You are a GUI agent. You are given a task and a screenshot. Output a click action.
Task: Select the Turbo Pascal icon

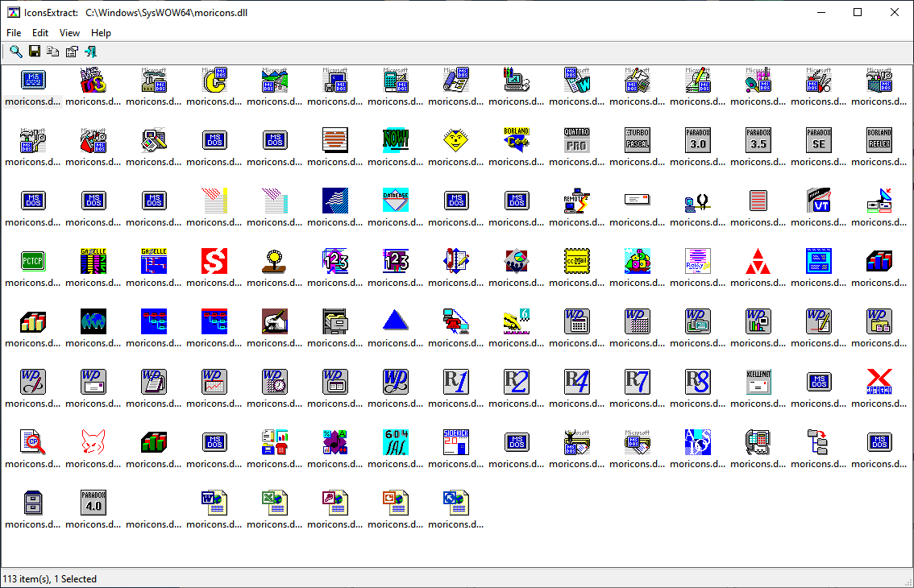638,139
